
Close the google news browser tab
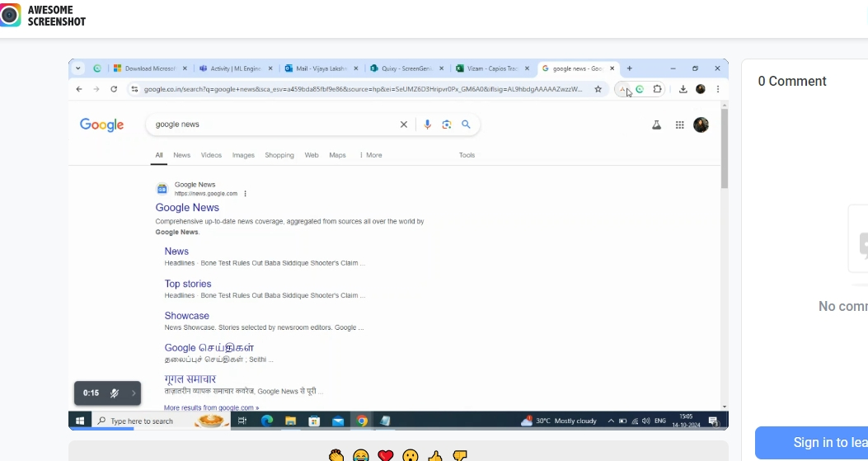pos(612,68)
